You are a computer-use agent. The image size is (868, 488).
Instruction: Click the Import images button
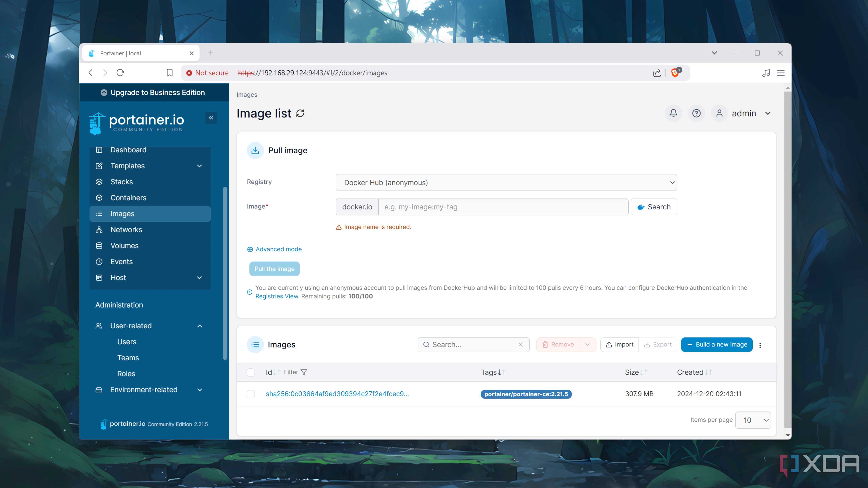tap(619, 345)
